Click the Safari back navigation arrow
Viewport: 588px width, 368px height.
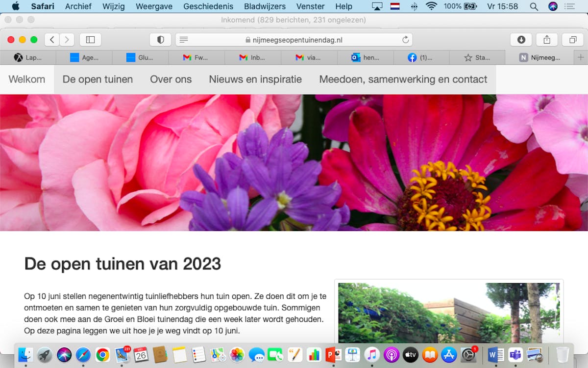click(52, 40)
